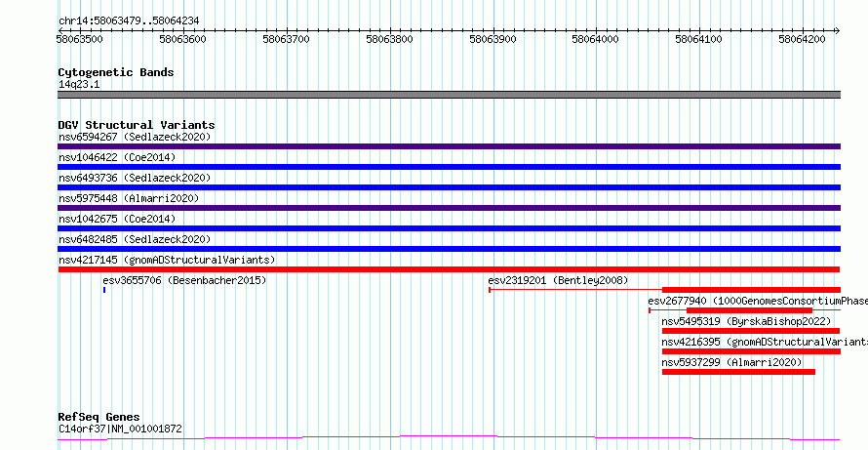This screenshot has width=868, height=450.
Task: Click the small blue esv3655706 variant marker
Action: coord(104,290)
